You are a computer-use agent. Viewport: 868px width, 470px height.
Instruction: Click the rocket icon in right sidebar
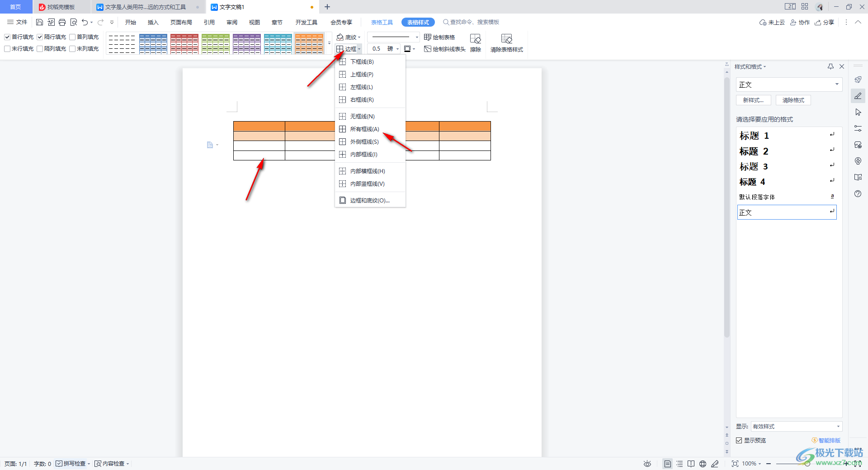[858, 80]
